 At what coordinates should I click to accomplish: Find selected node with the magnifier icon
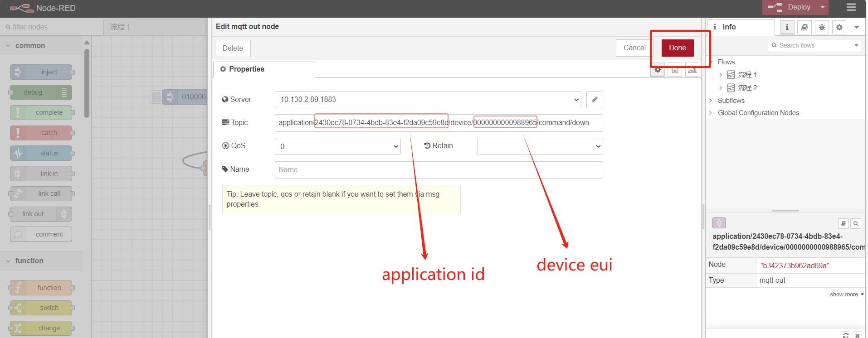[x=856, y=223]
